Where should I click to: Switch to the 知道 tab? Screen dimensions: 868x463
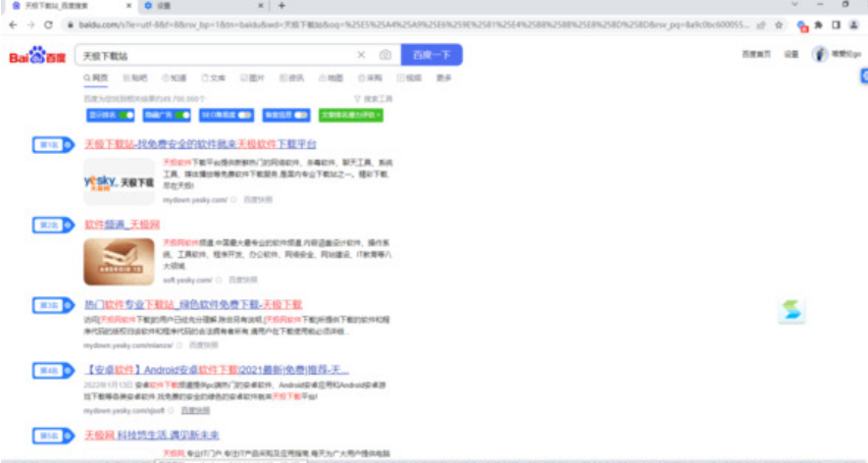point(175,78)
